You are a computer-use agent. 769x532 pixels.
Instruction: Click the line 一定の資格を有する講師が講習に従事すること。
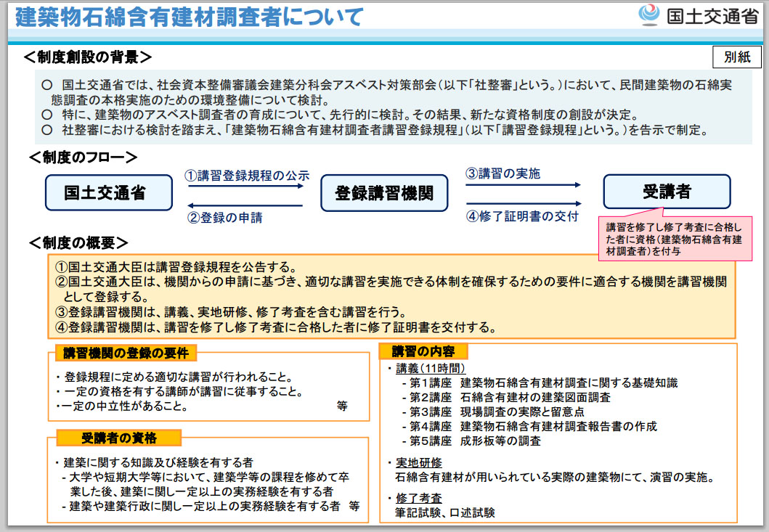pos(180,391)
